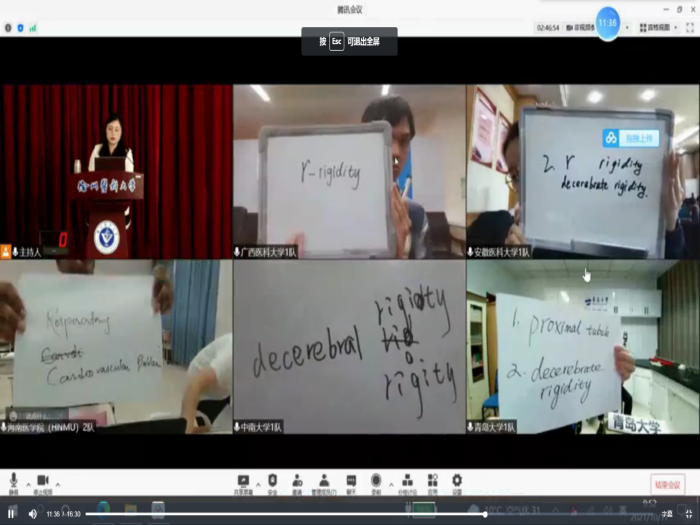
Task: Open the security shield icon
Action: click(271, 481)
